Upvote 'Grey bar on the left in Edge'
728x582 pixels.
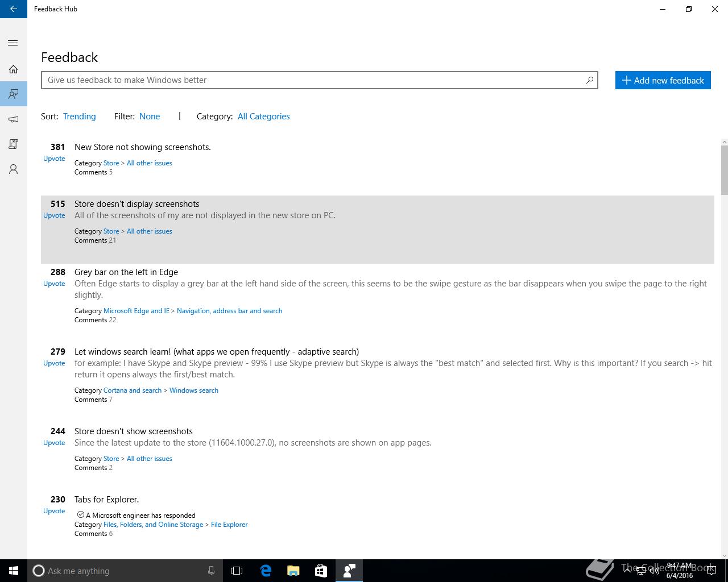pyautogui.click(x=54, y=284)
